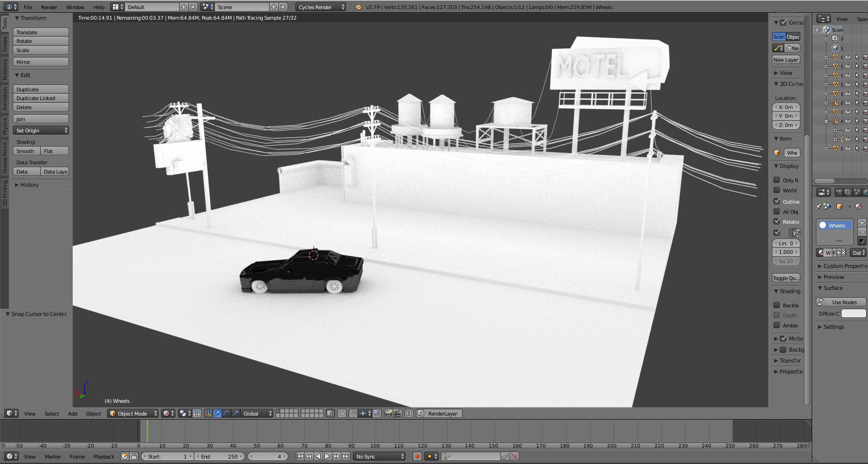Toggle the 3D manipulator widget icon
Image resolution: width=868 pixels, height=464 pixels.
pyautogui.click(x=208, y=413)
